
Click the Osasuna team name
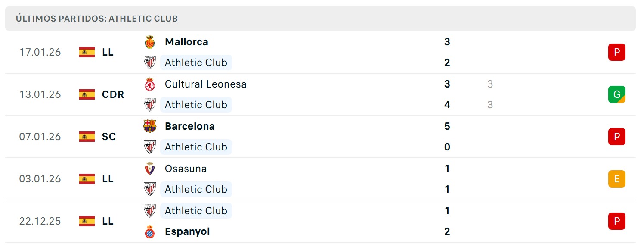point(186,169)
